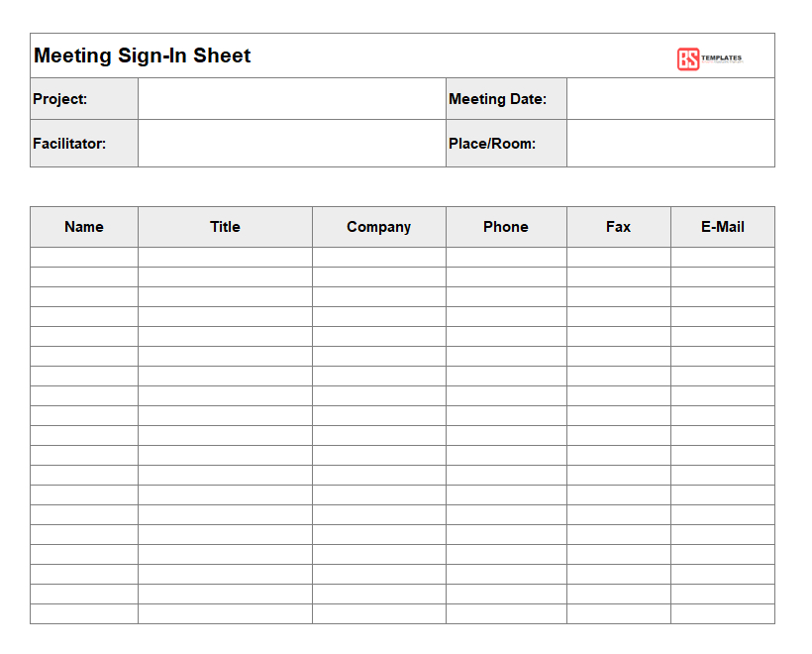Click the first row Phone cell
The width and height of the screenshot is (812, 654).
506,257
